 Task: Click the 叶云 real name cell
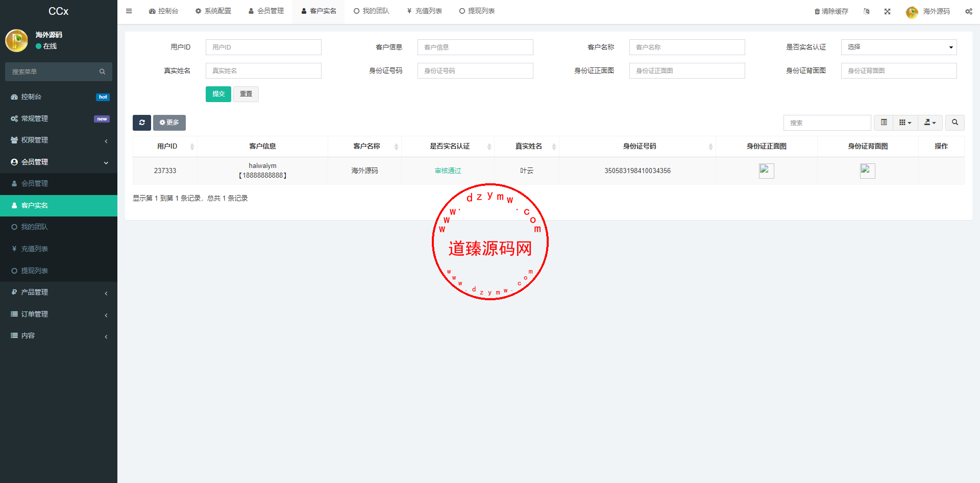[x=527, y=171]
